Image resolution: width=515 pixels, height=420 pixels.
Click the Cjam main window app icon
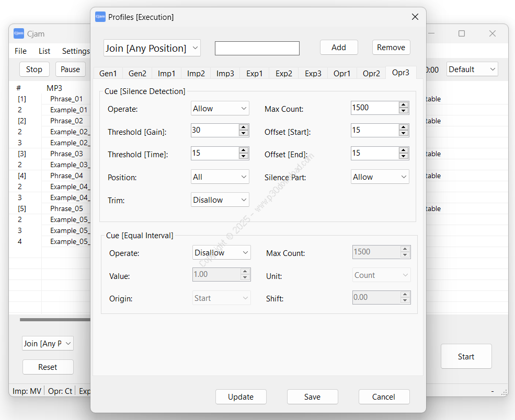point(19,34)
